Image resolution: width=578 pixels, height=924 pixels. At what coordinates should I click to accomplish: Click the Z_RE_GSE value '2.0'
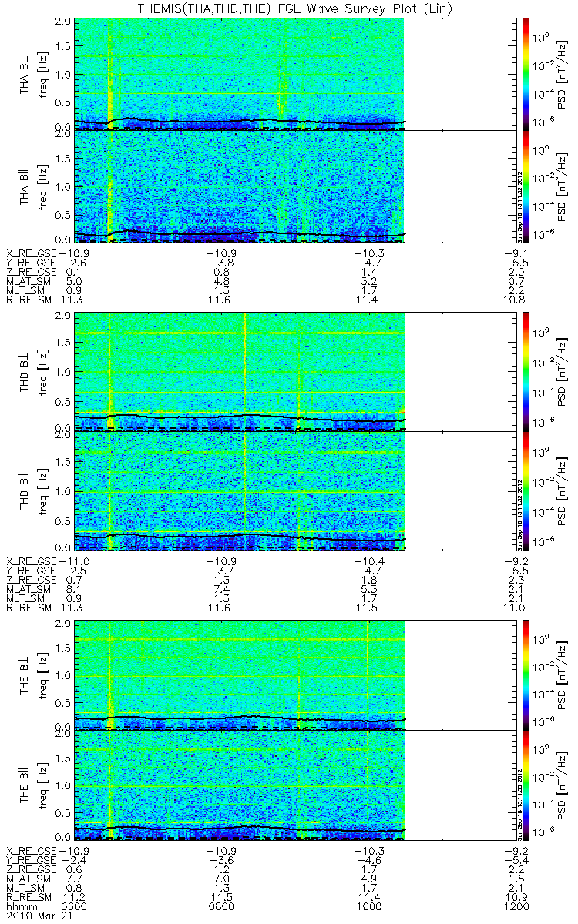tap(518, 272)
